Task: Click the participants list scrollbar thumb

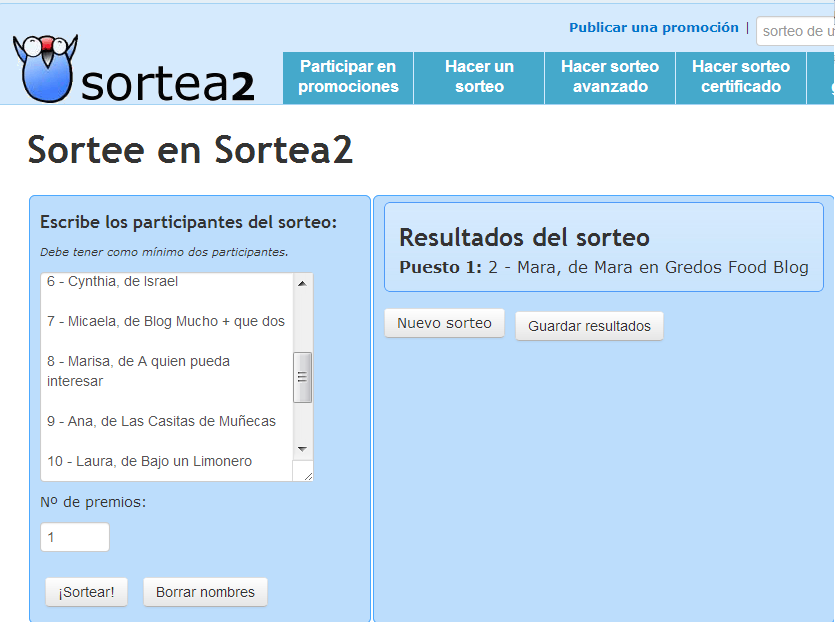Action: pos(302,377)
